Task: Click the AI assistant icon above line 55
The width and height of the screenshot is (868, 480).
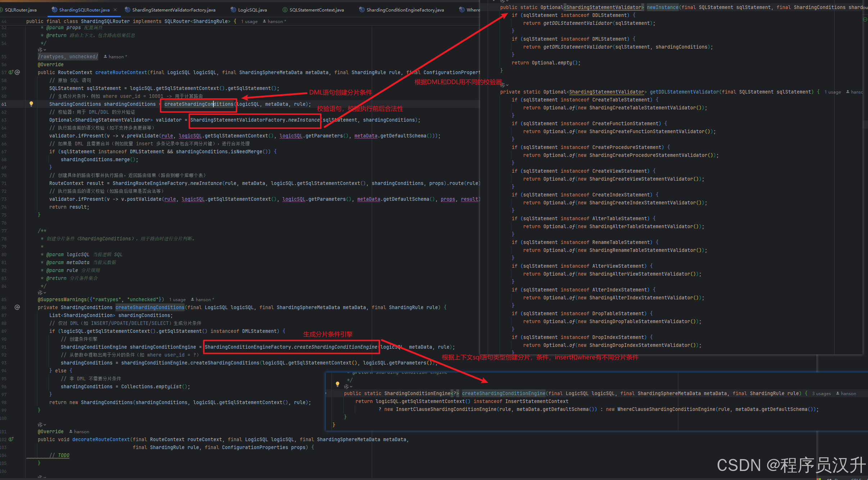Action: coord(40,50)
